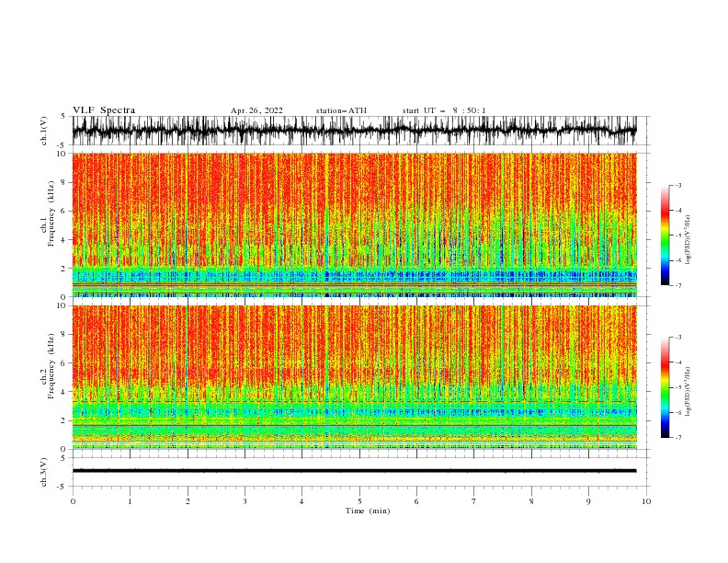Viewport: 728px width, 563px height.
Task: Click the "VLF Spectra" plot title
Action: coord(104,110)
